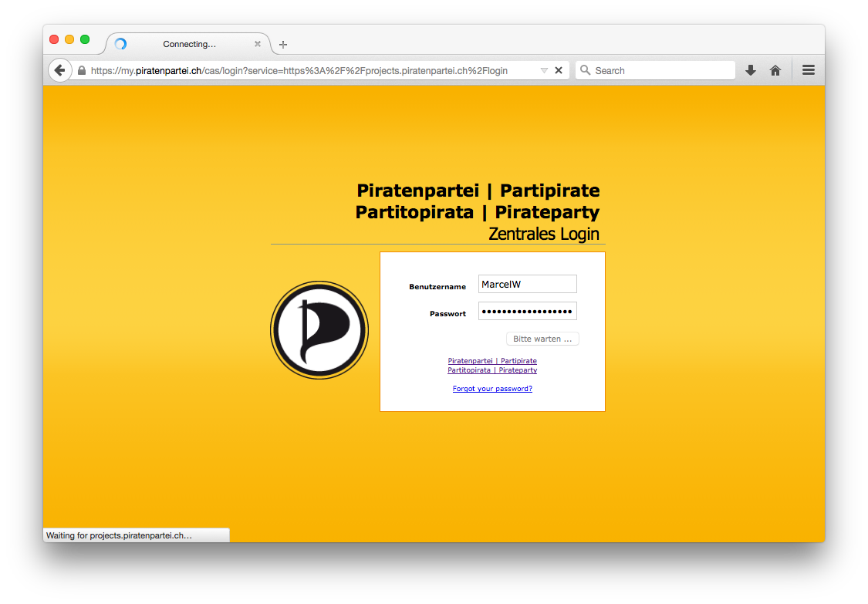The image size is (868, 604).
Task: Go to the Home page icon
Action: 775,70
